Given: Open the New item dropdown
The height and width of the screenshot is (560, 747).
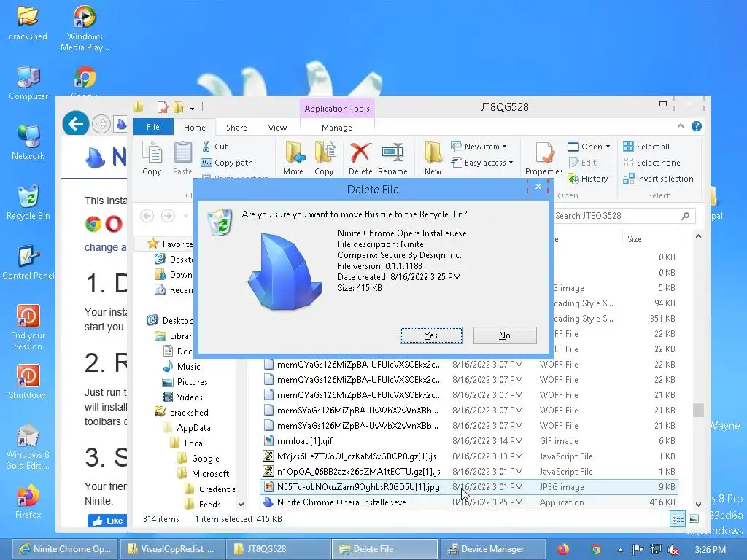Looking at the screenshot, I should click(x=479, y=146).
